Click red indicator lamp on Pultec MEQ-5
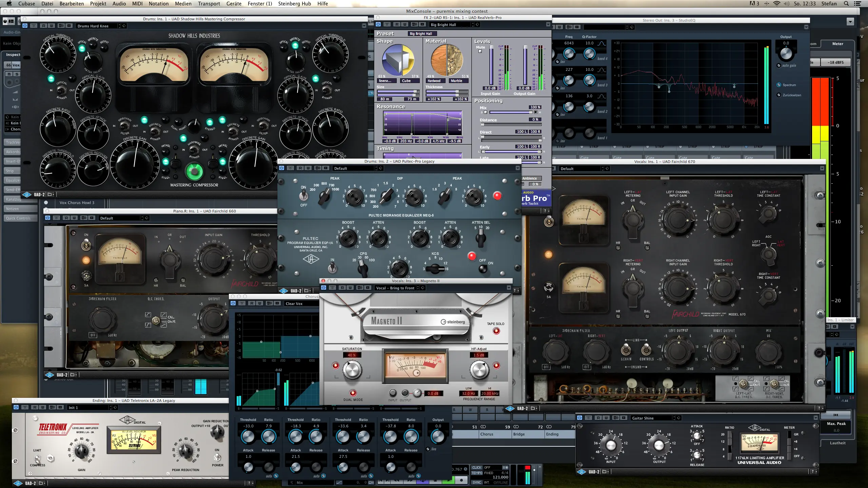Screen dimensions: 868x488 497,196
